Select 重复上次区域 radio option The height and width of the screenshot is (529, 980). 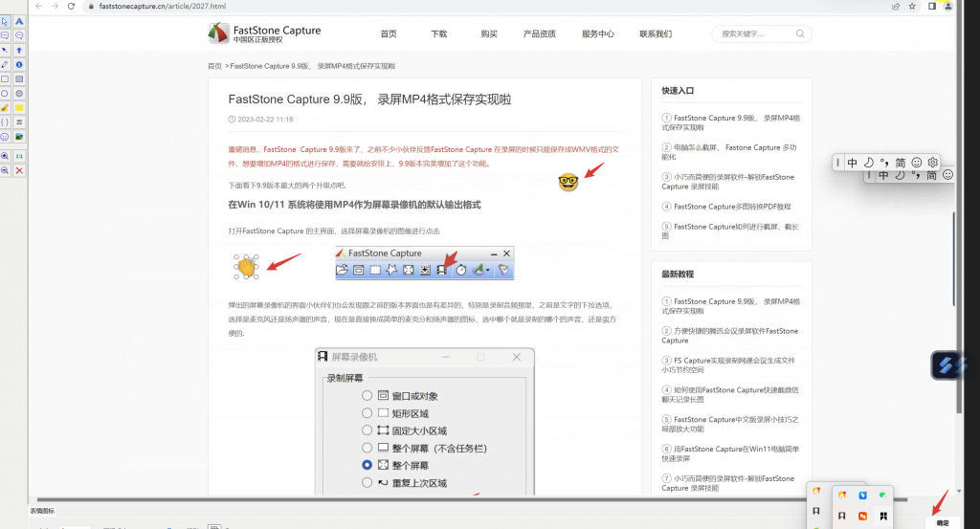pos(367,483)
